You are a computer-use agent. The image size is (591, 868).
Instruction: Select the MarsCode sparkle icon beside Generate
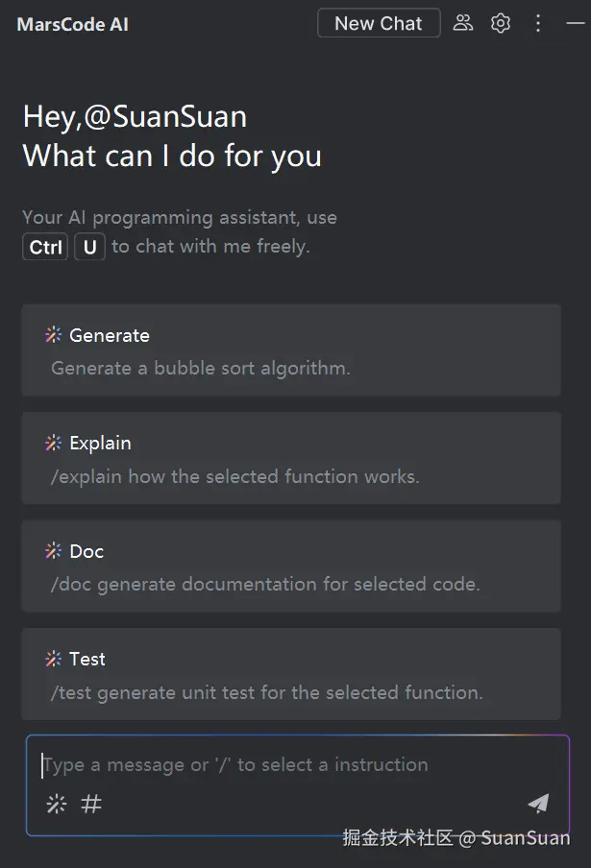pos(52,335)
